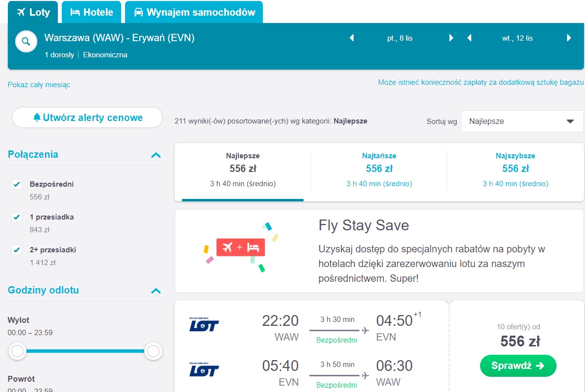
Task: Click the 211 wyniki(-ów) results count text
Action: tap(271, 121)
